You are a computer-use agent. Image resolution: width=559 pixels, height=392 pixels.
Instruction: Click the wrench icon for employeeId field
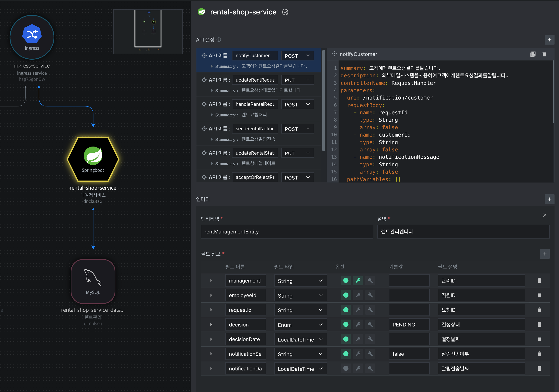[370, 295]
